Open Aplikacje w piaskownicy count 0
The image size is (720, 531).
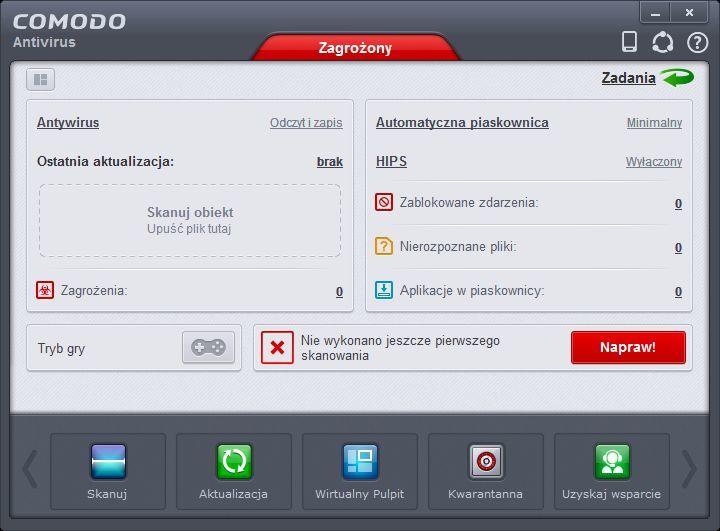click(x=678, y=292)
